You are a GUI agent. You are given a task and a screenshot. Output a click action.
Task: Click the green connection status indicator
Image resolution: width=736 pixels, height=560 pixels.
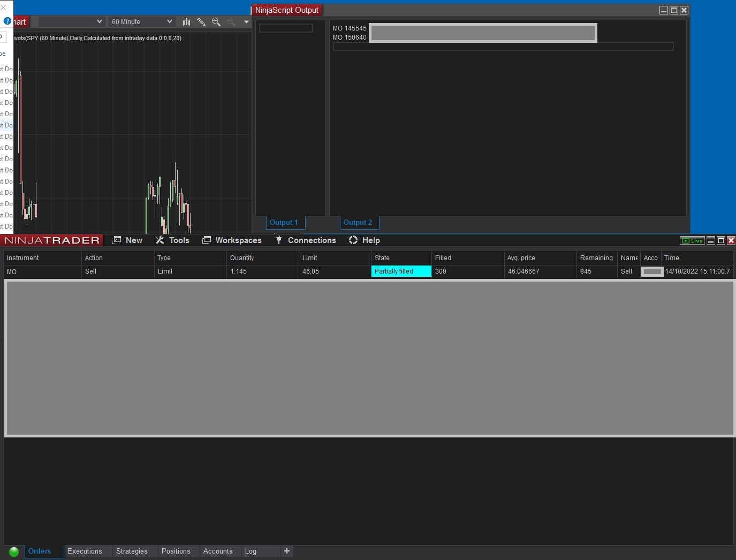tap(14, 551)
